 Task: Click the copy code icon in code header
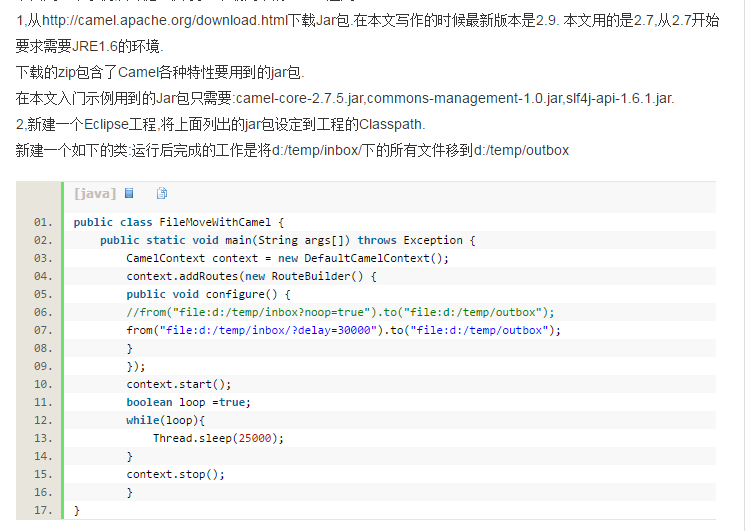pos(162,193)
